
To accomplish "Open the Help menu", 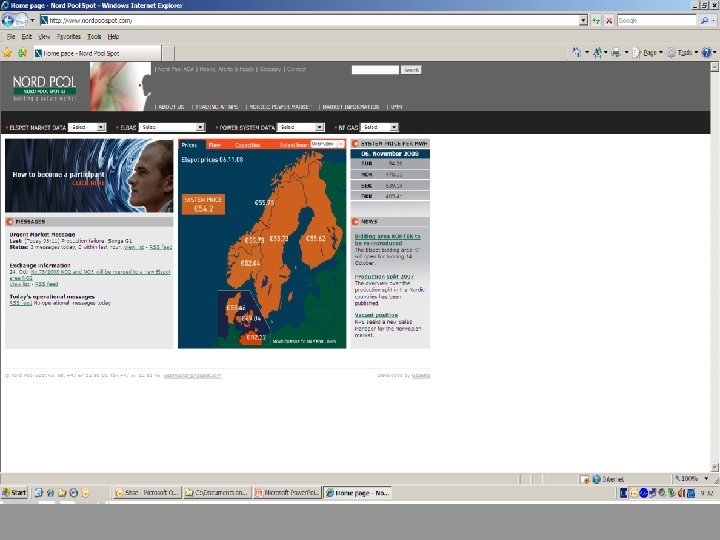I will click(113, 37).
